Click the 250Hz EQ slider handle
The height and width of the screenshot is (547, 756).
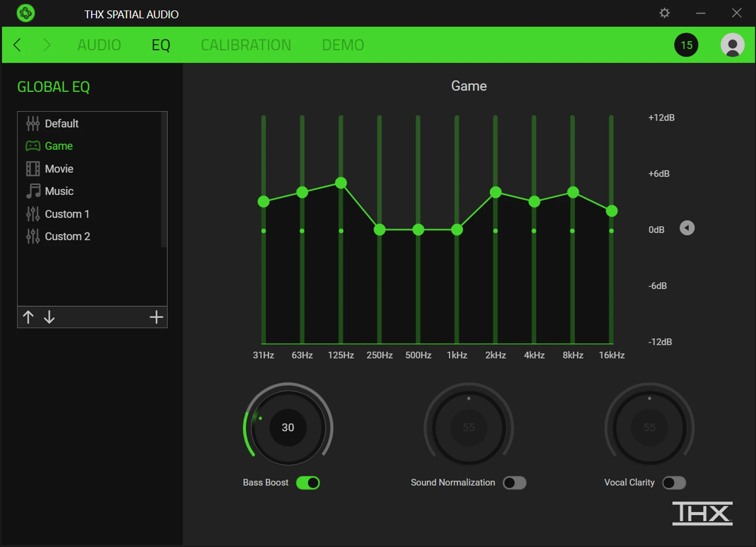380,230
